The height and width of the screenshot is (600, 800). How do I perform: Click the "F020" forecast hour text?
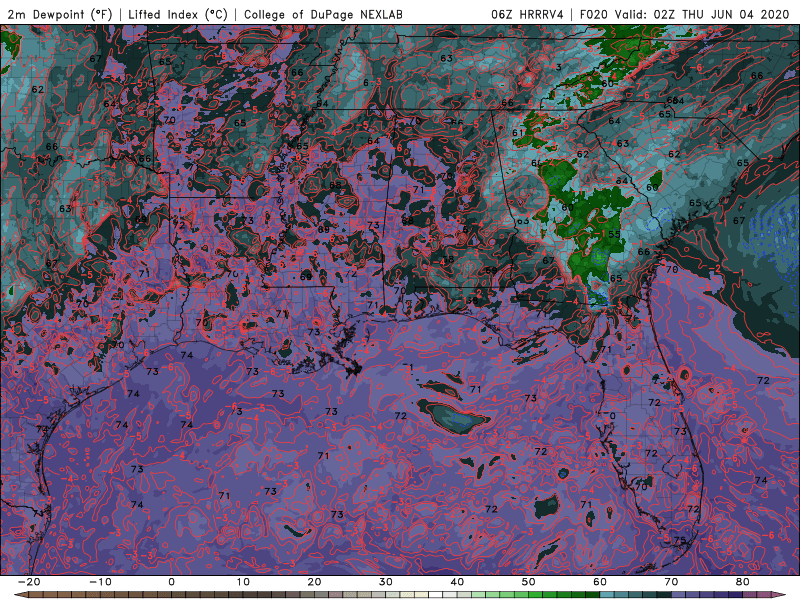[593, 14]
